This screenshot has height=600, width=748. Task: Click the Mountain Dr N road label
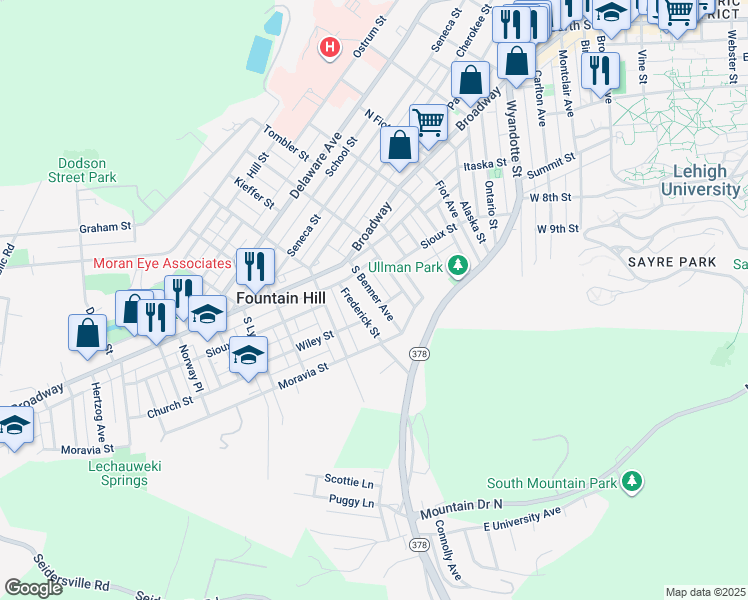pyautogui.click(x=461, y=509)
